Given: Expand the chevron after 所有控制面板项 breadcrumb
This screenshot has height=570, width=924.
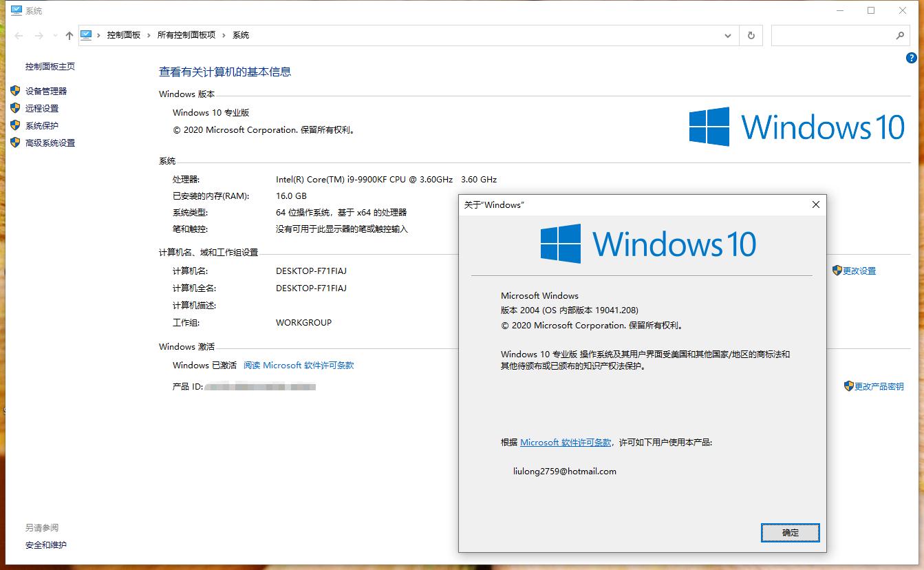Looking at the screenshot, I should (x=224, y=35).
